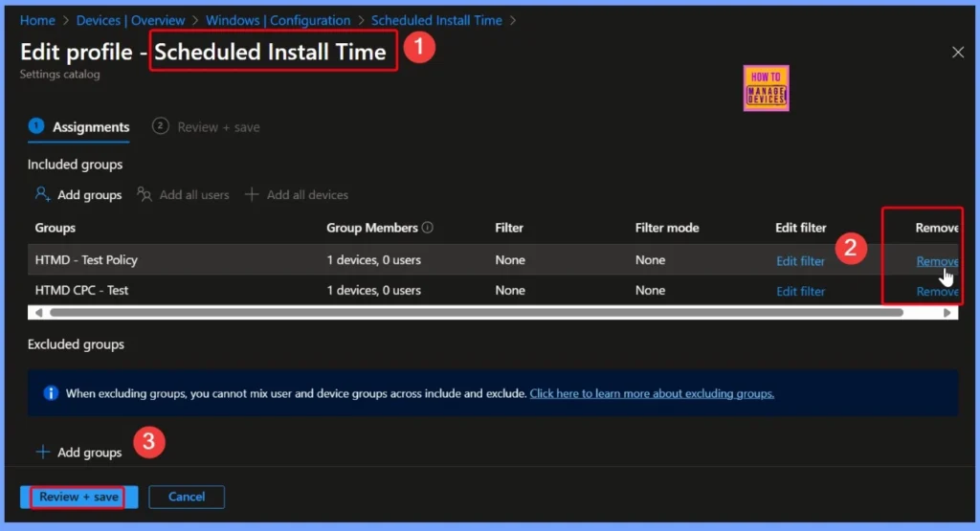
Task: Open the Home breadcrumb link
Action: (37, 21)
